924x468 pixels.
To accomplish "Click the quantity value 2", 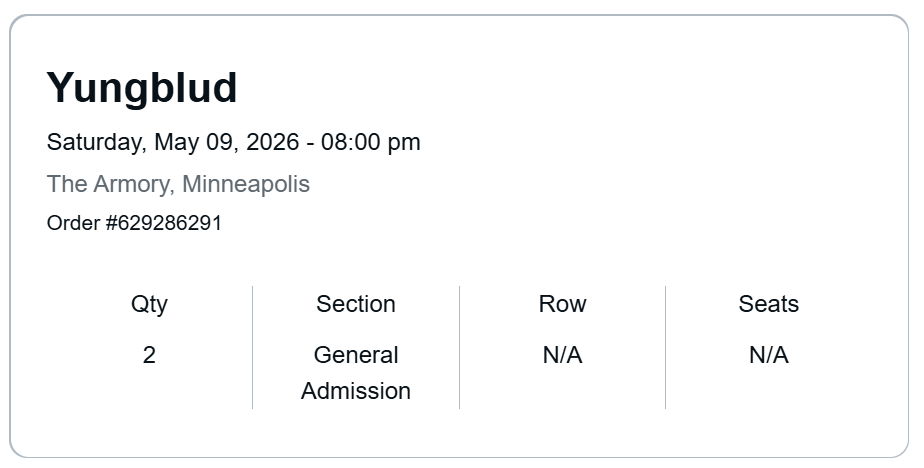I will pos(149,355).
